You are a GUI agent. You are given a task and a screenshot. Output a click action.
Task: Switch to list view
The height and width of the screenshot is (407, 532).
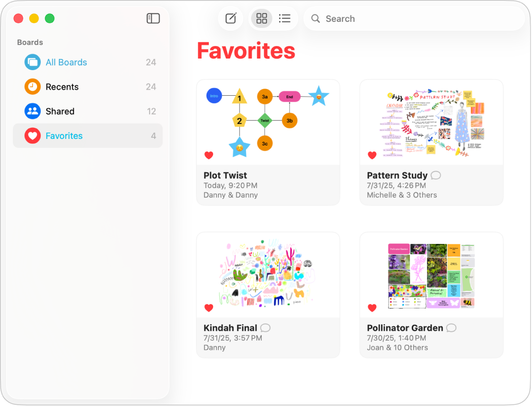coord(285,18)
